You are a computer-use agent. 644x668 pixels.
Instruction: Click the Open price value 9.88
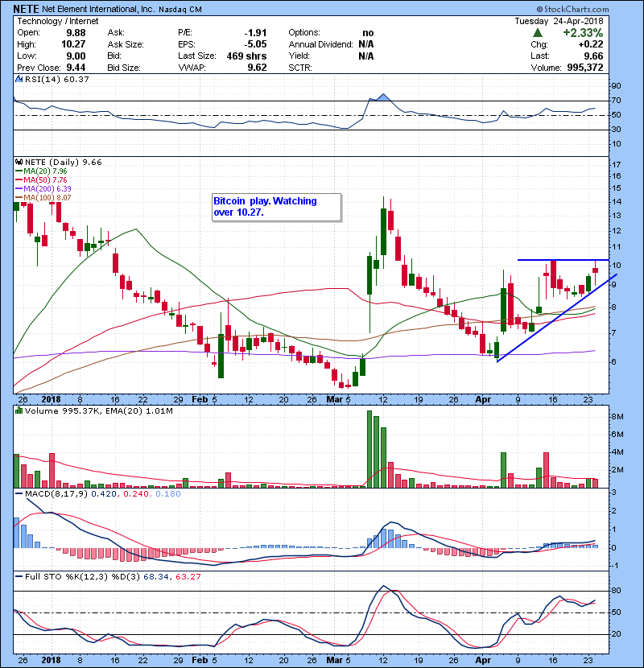(x=76, y=33)
